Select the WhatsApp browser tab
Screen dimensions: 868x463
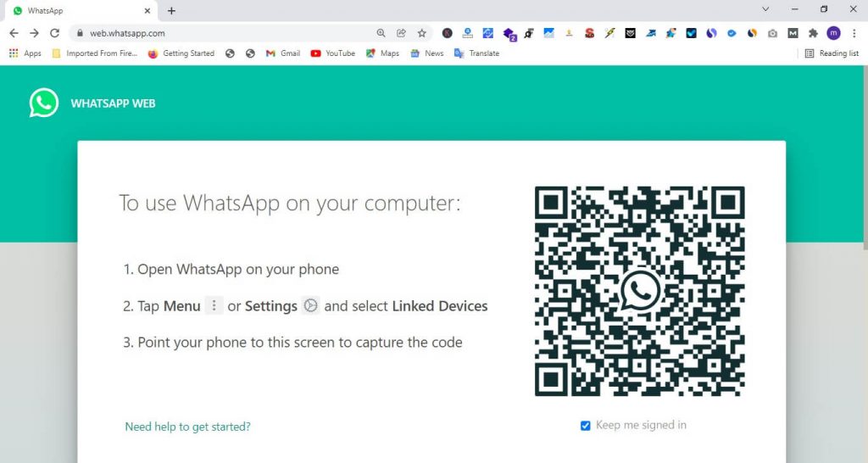click(x=81, y=10)
